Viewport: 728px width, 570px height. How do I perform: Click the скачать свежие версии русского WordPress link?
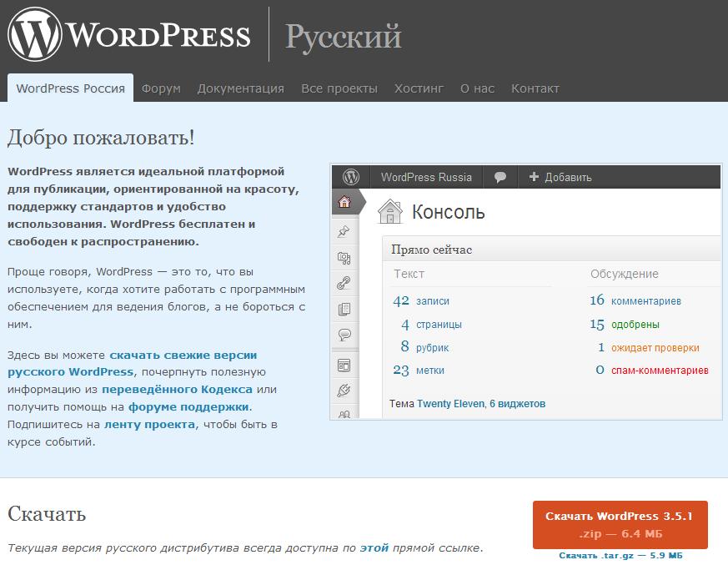(133, 363)
